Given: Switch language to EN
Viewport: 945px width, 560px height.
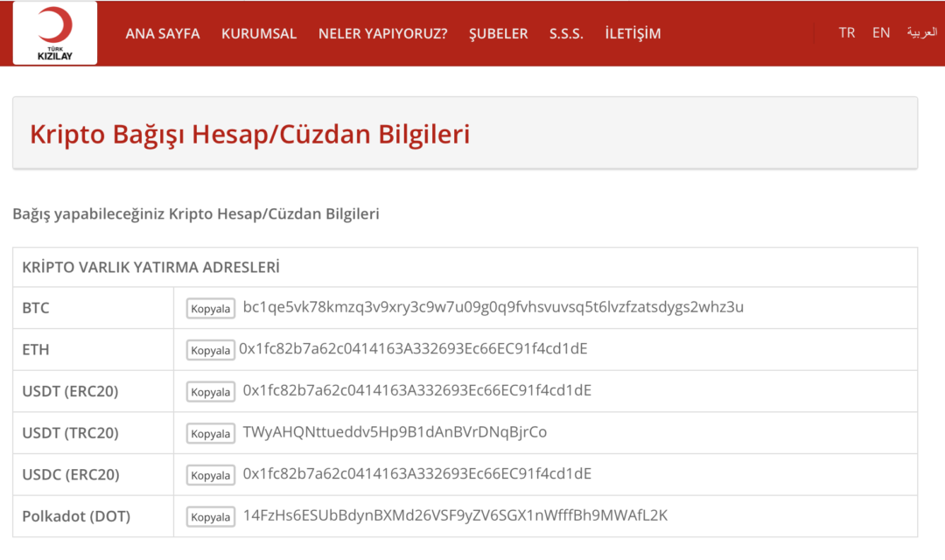Looking at the screenshot, I should tap(881, 32).
